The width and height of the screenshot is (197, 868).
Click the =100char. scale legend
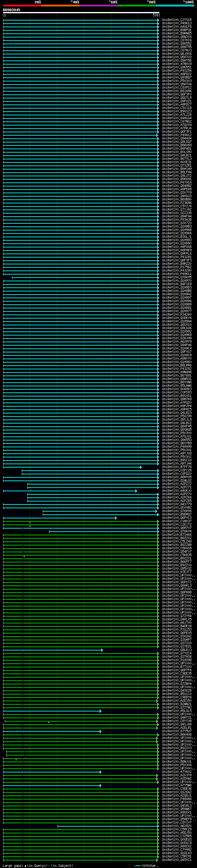147,865
